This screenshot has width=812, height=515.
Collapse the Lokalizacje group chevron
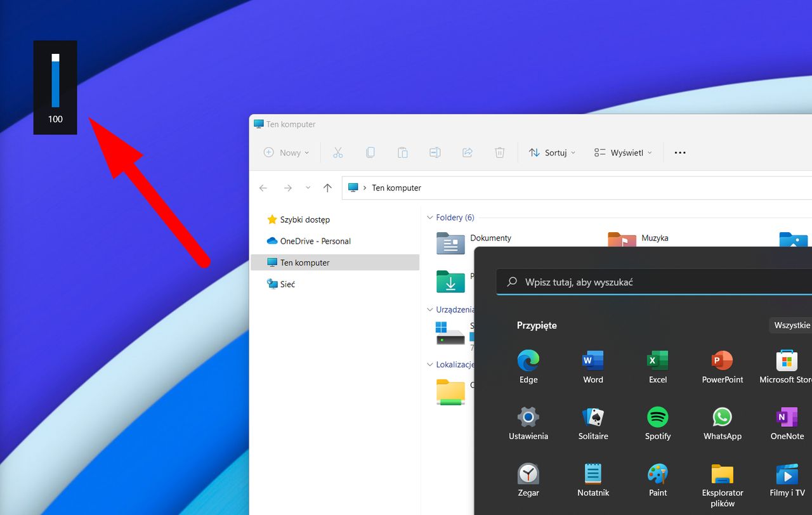pos(430,365)
